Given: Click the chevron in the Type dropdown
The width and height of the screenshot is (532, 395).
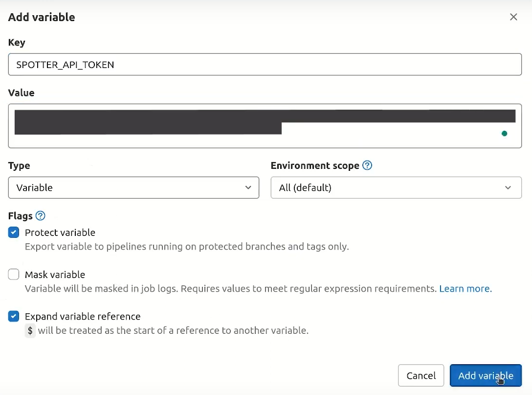Looking at the screenshot, I should 248,188.
